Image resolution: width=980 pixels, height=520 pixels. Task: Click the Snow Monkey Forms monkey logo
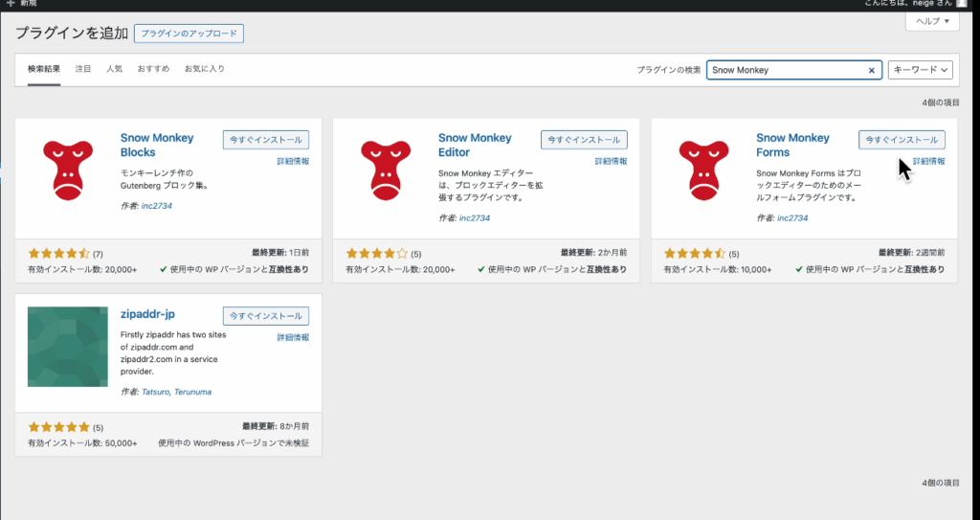pyautogui.click(x=703, y=170)
